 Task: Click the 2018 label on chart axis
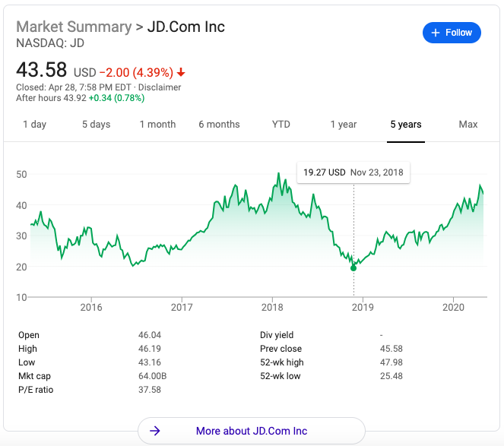click(272, 307)
